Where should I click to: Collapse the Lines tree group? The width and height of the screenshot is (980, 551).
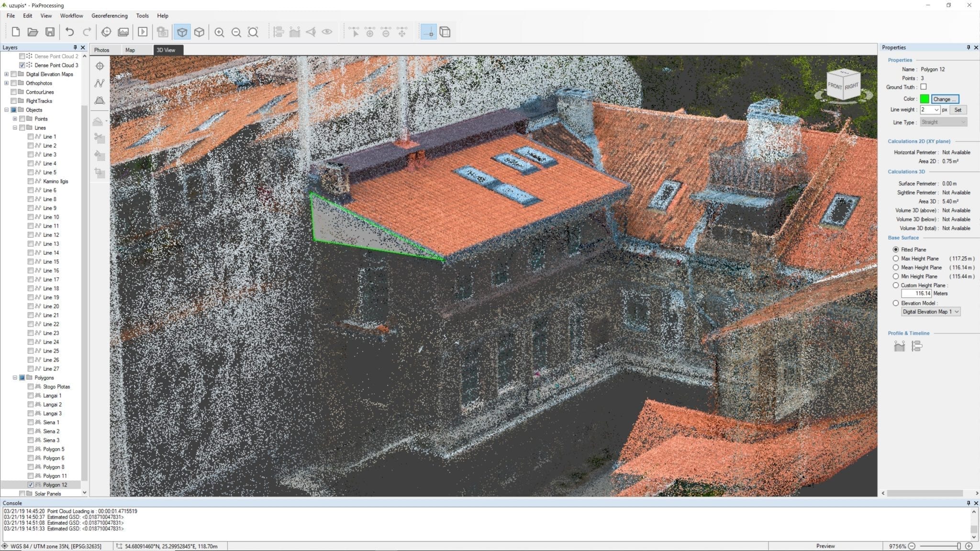point(15,128)
